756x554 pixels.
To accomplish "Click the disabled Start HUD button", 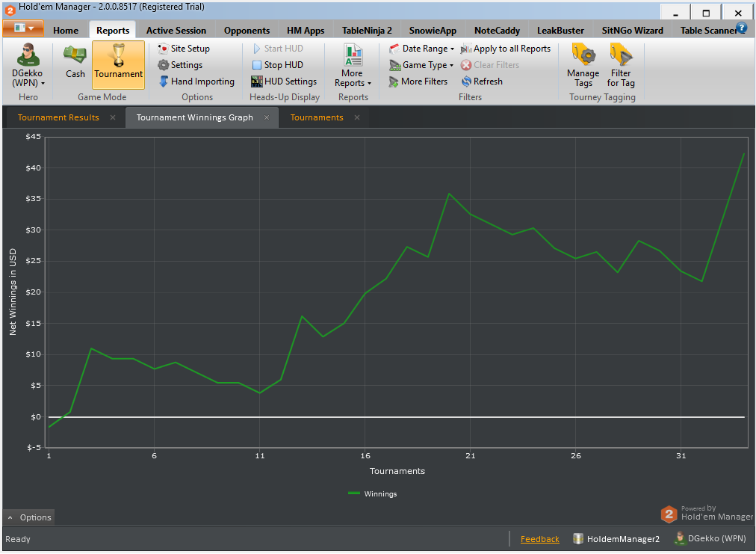I will click(278, 49).
